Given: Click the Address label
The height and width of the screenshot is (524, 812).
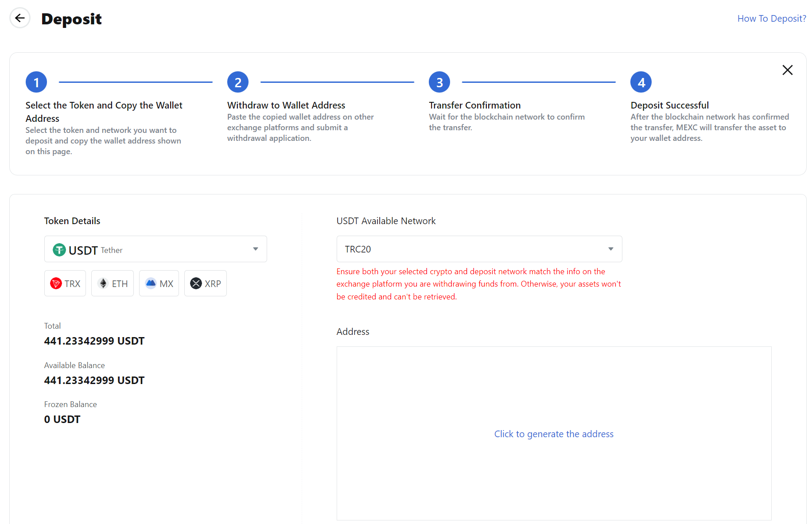Looking at the screenshot, I should (353, 332).
